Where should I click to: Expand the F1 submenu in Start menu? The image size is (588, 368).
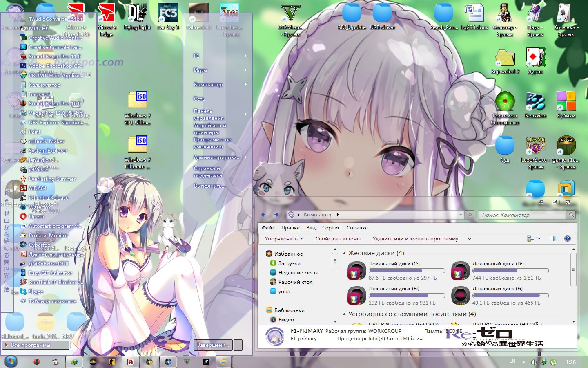tap(245, 56)
